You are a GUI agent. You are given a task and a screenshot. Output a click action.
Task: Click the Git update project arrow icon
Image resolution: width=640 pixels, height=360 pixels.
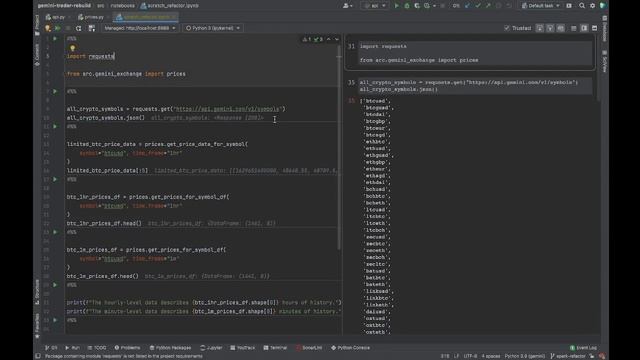coord(467,6)
